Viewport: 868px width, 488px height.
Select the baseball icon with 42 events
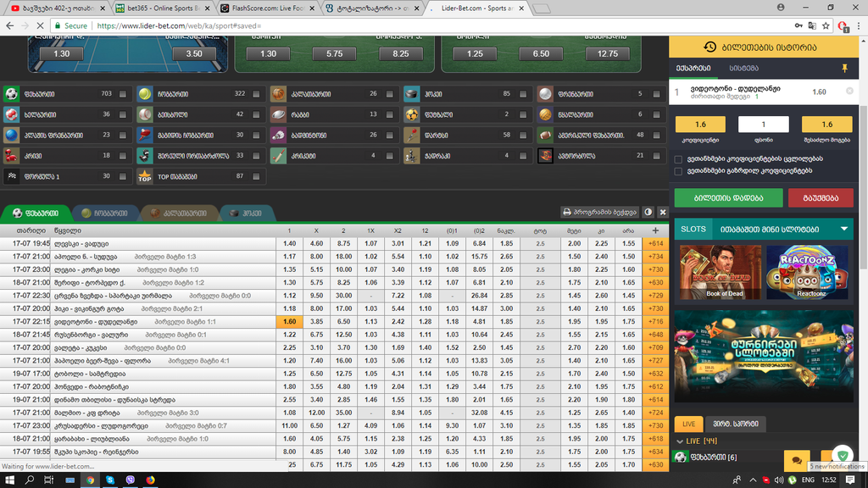(x=144, y=114)
